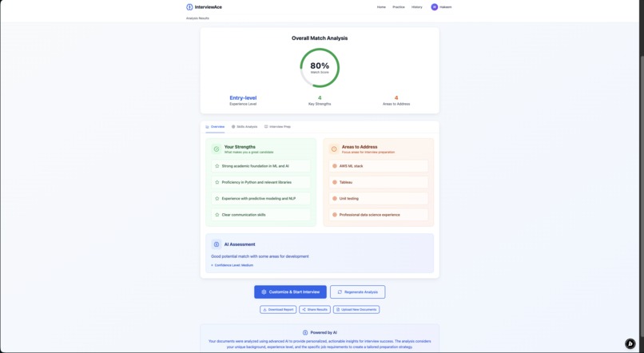Click the Areas to Address count
The image size is (644, 353).
coord(396,98)
